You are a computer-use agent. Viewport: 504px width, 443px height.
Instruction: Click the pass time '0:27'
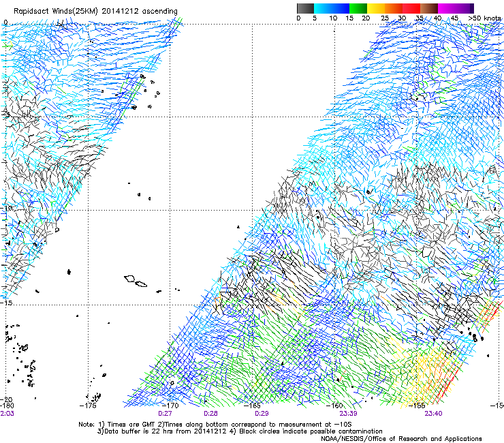[165, 414]
